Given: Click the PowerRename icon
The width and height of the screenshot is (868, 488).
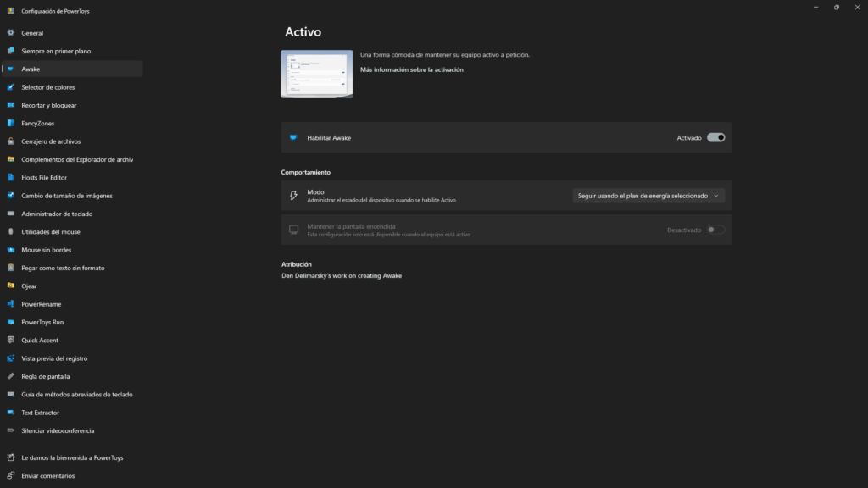Looking at the screenshot, I should [10, 304].
